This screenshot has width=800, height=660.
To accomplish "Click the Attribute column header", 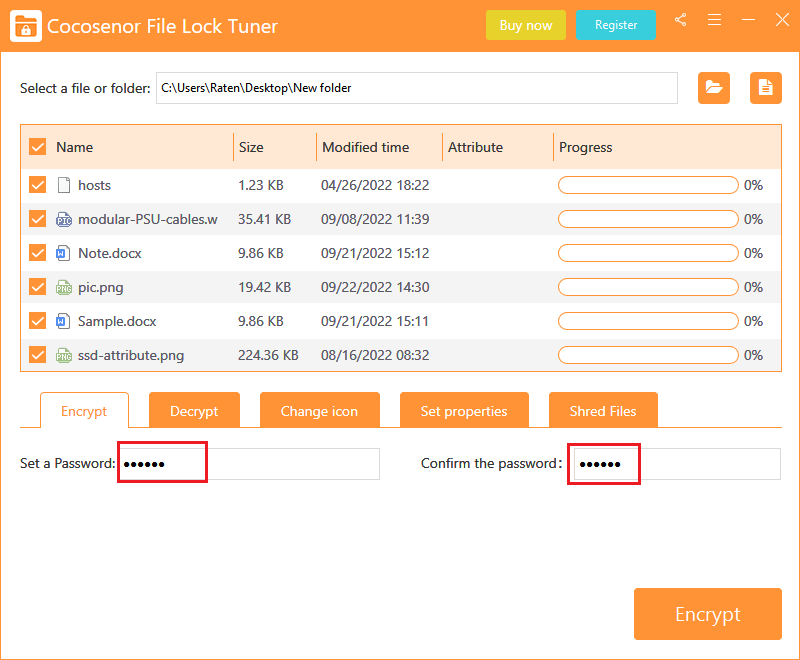I will (x=476, y=147).
